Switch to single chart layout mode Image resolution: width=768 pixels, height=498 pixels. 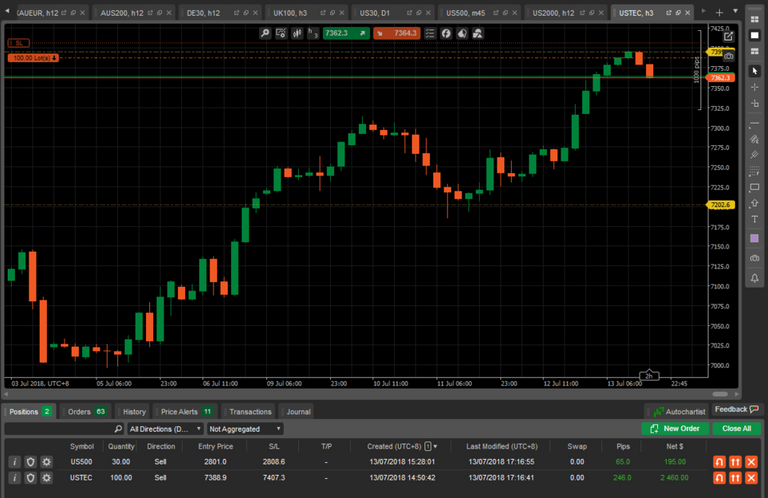(755, 35)
